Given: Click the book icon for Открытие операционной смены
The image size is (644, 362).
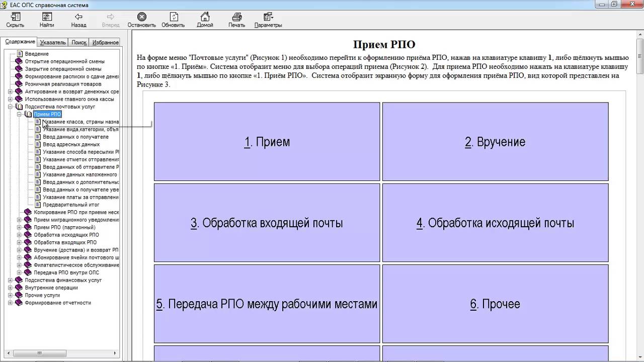Looking at the screenshot, I should coord(20,61).
